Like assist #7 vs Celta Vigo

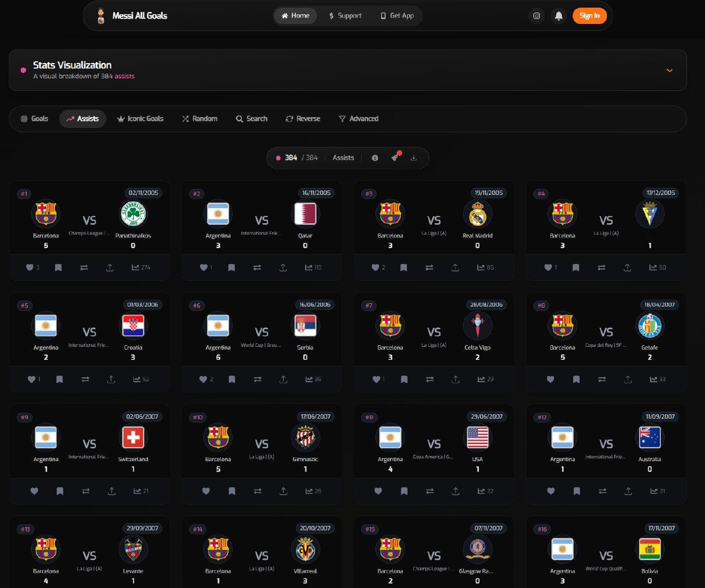click(x=376, y=379)
